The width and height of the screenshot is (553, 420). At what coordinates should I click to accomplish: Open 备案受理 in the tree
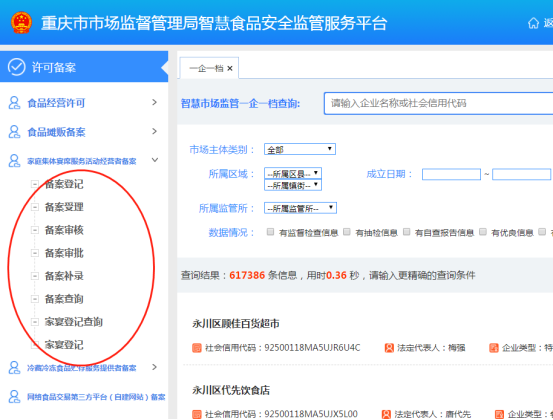point(64,207)
